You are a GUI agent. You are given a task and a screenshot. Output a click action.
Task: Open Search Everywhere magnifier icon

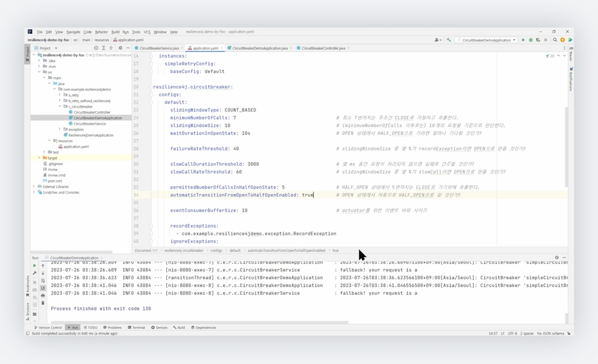555,40
